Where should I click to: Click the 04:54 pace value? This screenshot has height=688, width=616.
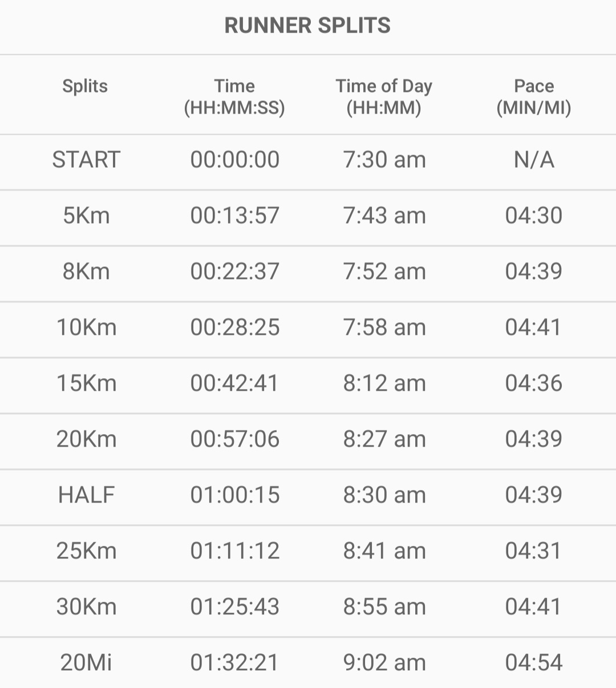coord(534,663)
